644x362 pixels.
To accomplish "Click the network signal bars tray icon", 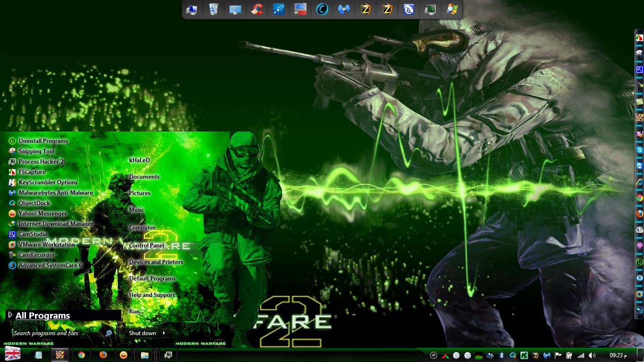I will 581,355.
